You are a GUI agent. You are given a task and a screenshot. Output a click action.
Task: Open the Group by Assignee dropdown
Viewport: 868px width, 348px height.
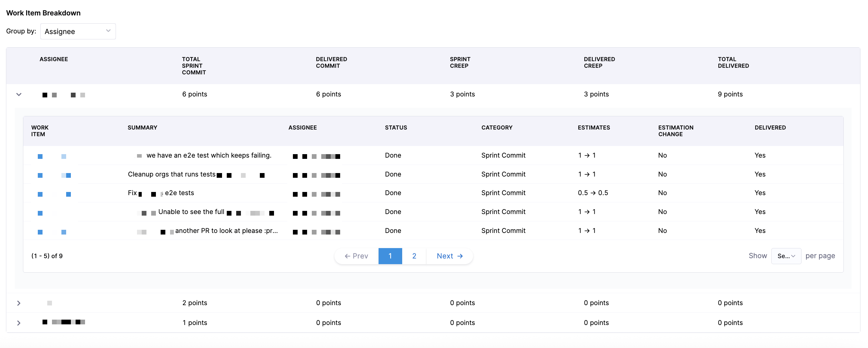(78, 31)
